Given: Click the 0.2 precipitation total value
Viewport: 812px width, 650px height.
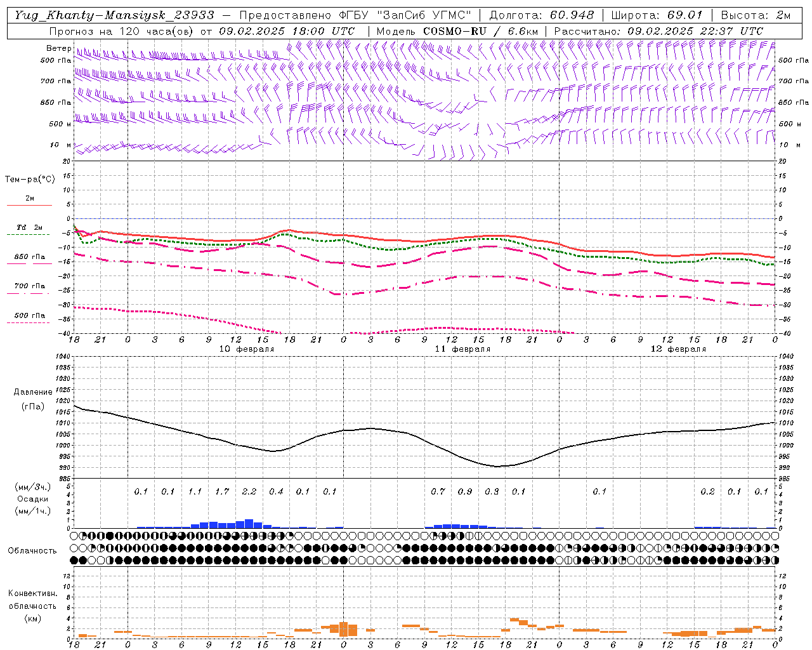Looking at the screenshot, I should click(707, 491).
